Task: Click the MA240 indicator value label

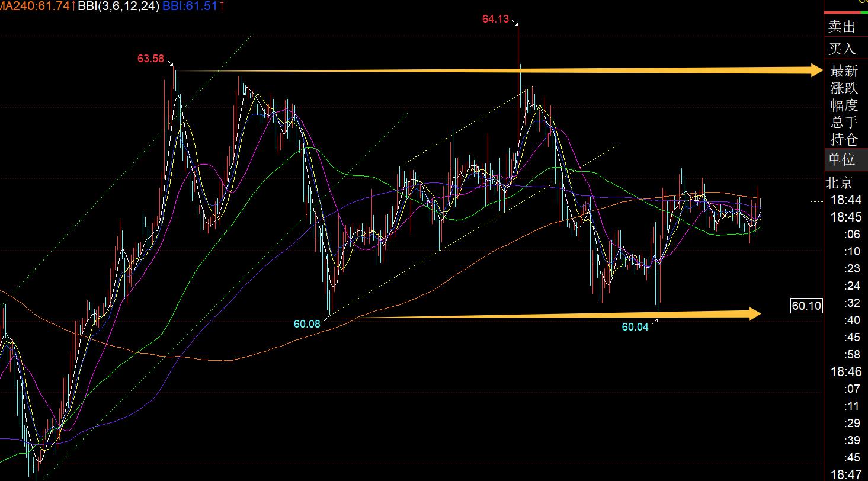Action: pyautogui.click(x=34, y=7)
